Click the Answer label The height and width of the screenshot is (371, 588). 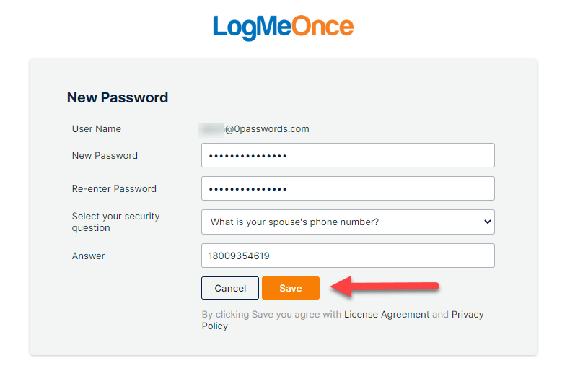88,256
